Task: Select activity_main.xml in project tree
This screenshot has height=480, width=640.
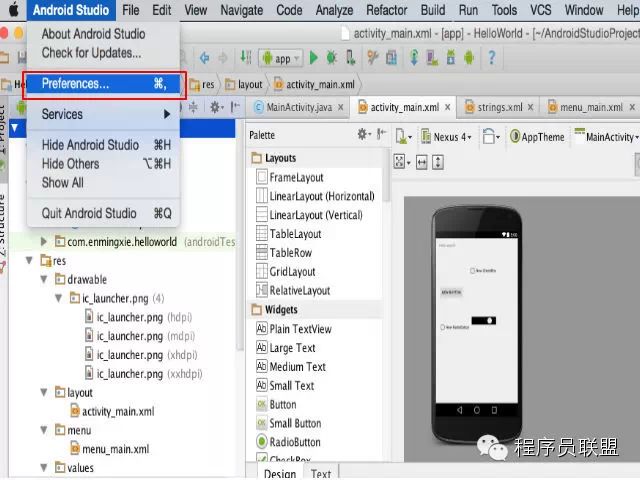Action: tap(112, 411)
